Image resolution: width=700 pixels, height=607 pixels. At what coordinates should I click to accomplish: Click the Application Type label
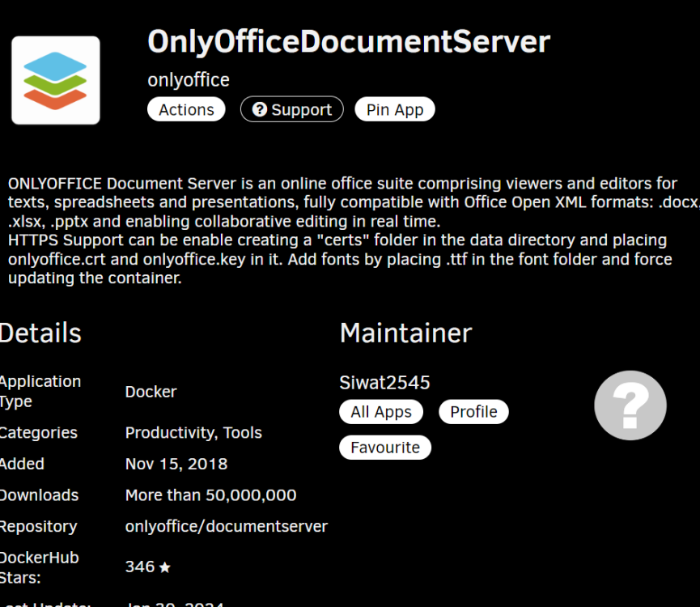[40, 392]
